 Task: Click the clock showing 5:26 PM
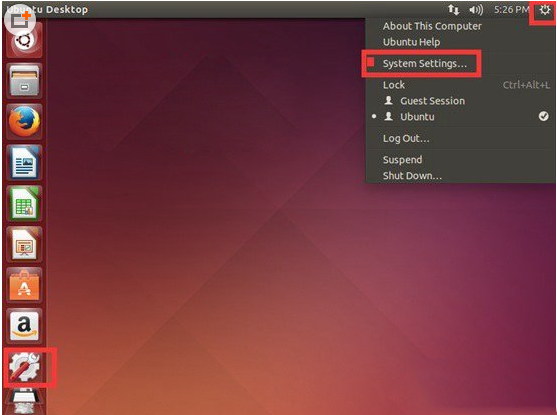coord(511,10)
